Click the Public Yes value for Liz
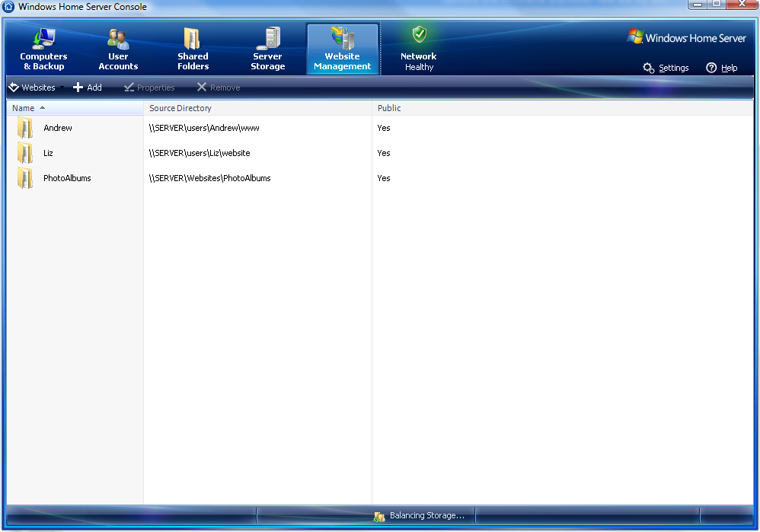The height and width of the screenshot is (532, 760). click(383, 153)
